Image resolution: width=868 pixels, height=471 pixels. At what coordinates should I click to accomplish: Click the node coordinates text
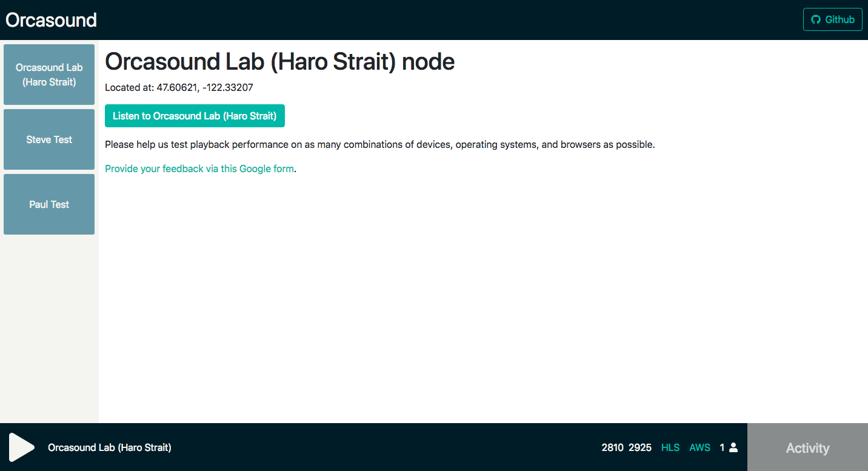(179, 87)
